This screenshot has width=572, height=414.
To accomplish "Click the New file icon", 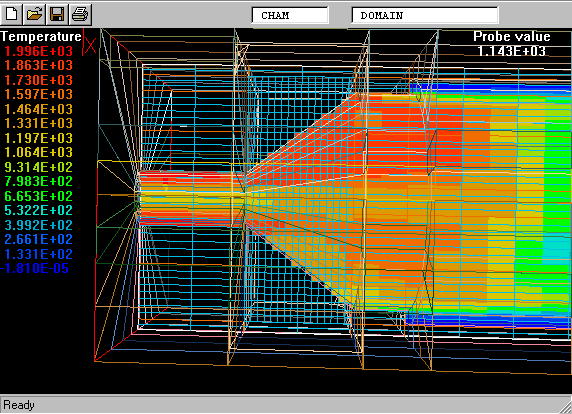I will click(x=12, y=15).
